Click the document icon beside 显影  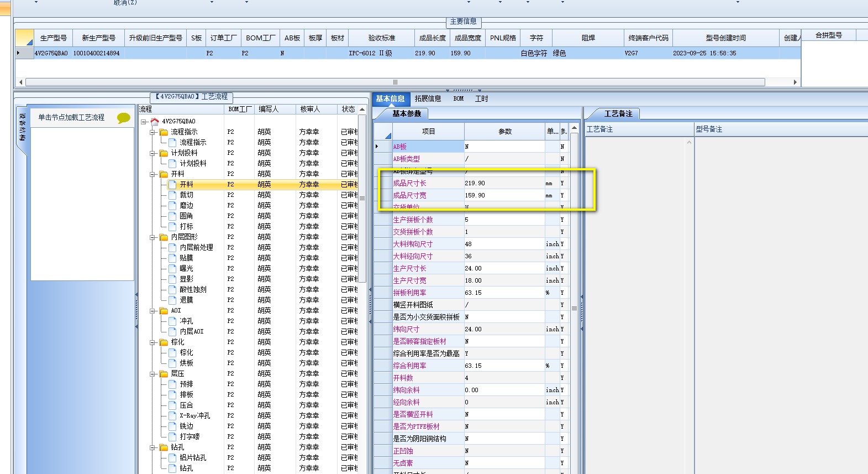(x=172, y=279)
